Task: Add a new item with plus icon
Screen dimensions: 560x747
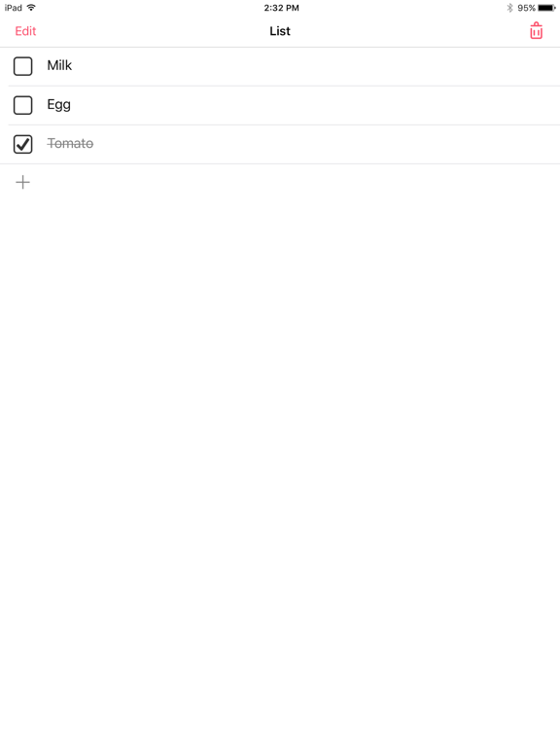Action: tap(23, 183)
